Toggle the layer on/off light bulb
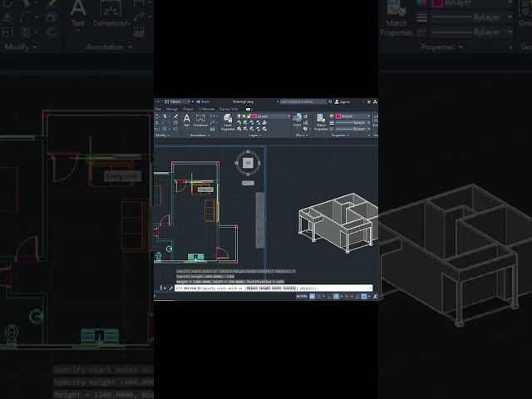 tap(239, 116)
